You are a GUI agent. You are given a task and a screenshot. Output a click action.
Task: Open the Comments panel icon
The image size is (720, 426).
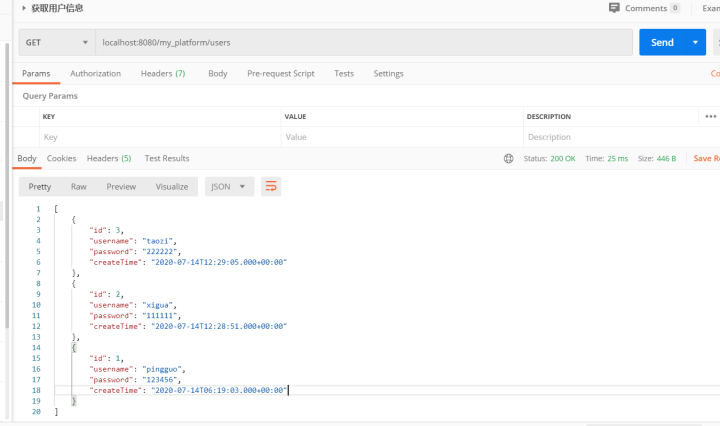click(614, 8)
